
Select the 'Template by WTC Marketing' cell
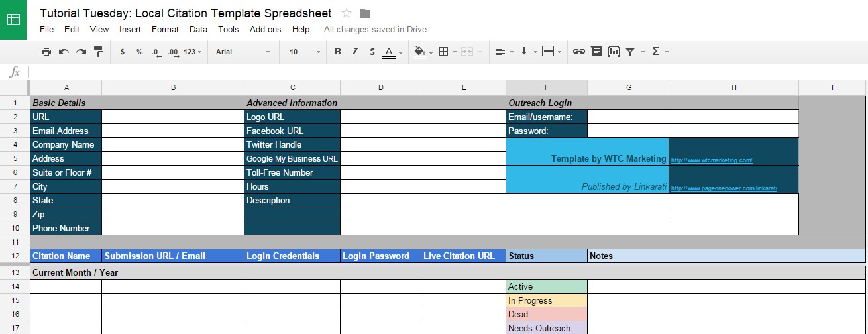click(x=588, y=151)
